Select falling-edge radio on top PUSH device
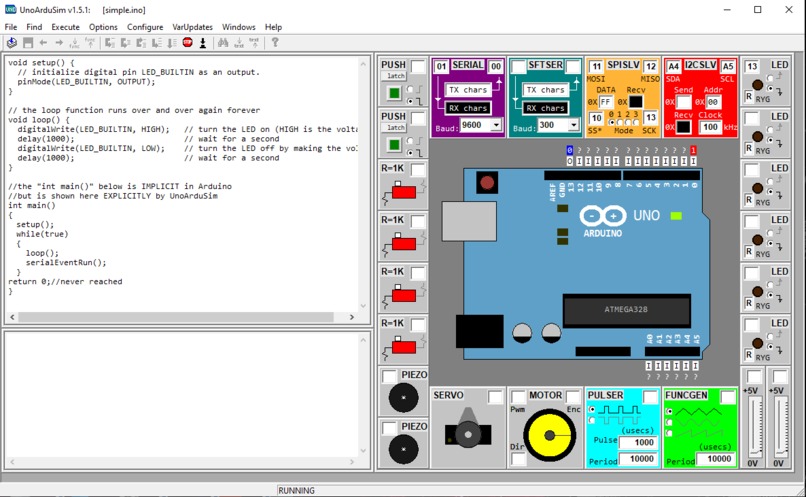The height and width of the screenshot is (497, 806). click(410, 101)
